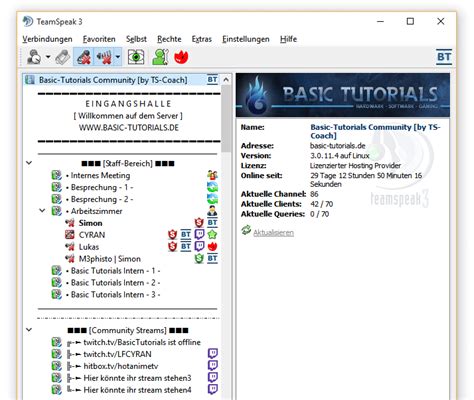Click the red shield badge on Simon's row

tap(199, 223)
